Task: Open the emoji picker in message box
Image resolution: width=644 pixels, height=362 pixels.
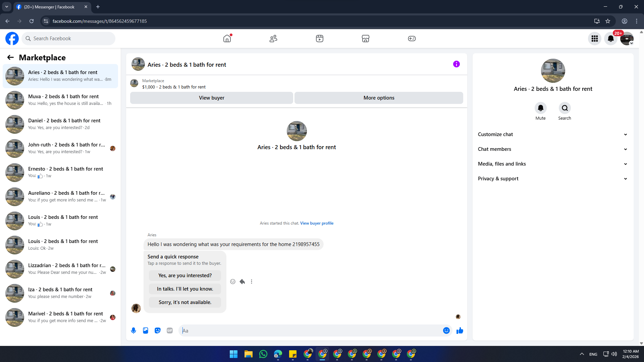Action: coord(446,330)
